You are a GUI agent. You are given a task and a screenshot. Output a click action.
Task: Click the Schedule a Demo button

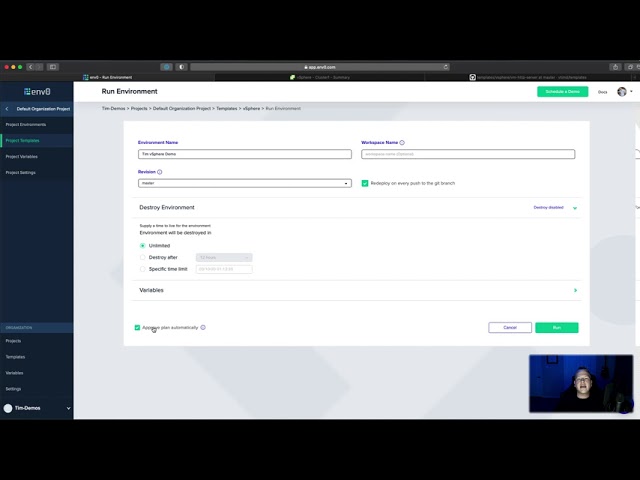562,91
